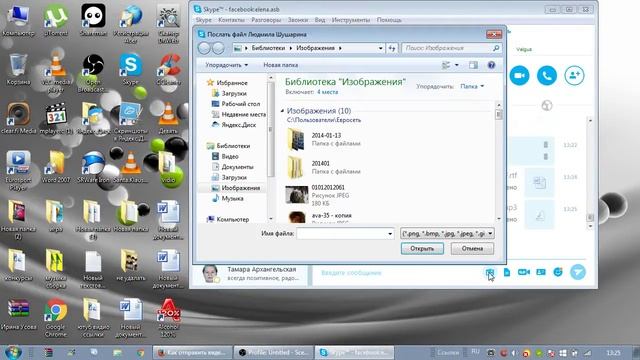This screenshot has width=640, height=360.
Task: Open the Open Broadcaster desktop icon
Action: click(x=93, y=73)
